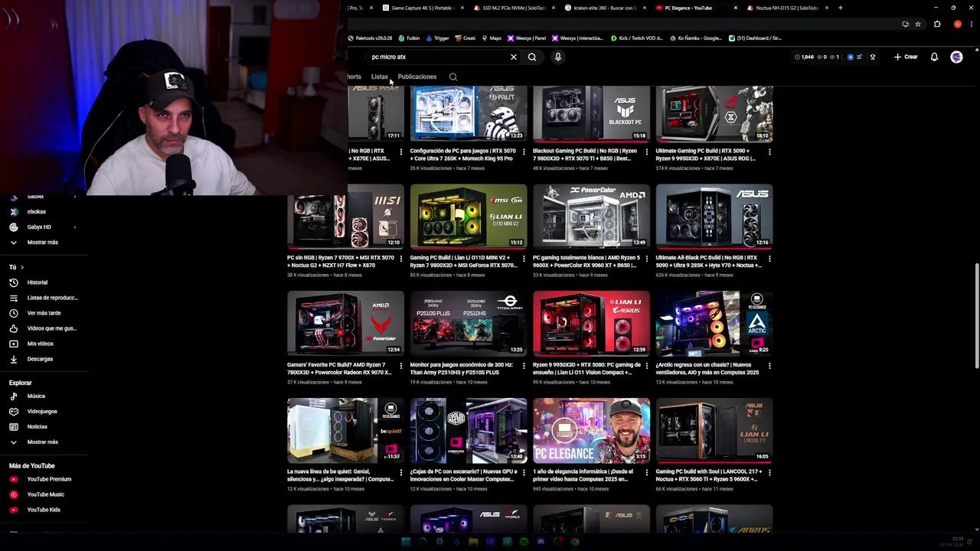The image size is (980, 551).
Task: Open options menu for Lian Li O11D MINI V2 video
Action: click(524, 259)
